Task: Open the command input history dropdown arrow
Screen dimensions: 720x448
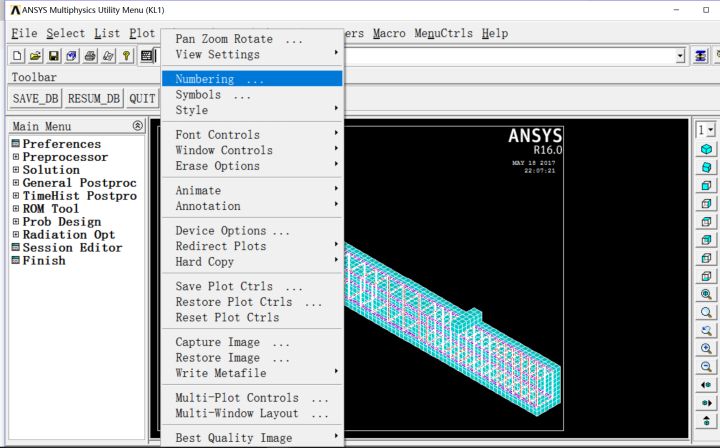Action: point(680,56)
